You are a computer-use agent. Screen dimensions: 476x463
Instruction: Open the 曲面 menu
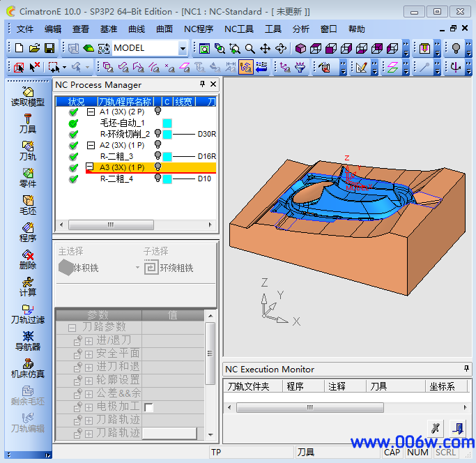[x=164, y=29]
